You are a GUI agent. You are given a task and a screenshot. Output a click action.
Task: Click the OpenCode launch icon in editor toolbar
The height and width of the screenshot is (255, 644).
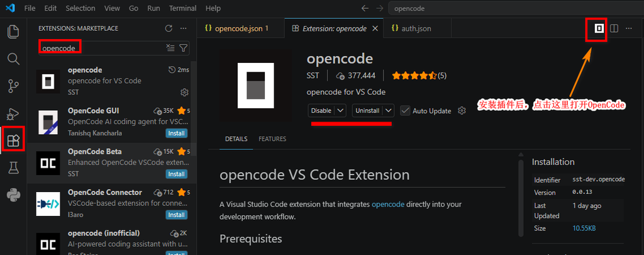(x=599, y=28)
